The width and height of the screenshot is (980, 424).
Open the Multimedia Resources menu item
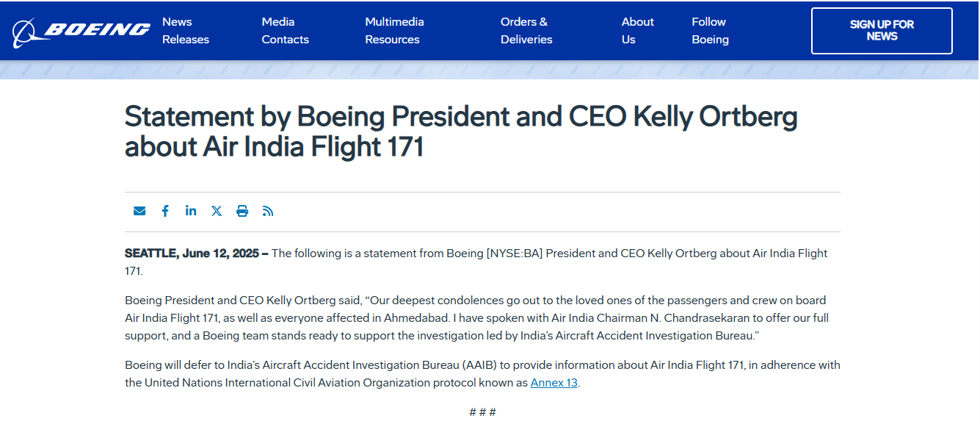click(394, 31)
